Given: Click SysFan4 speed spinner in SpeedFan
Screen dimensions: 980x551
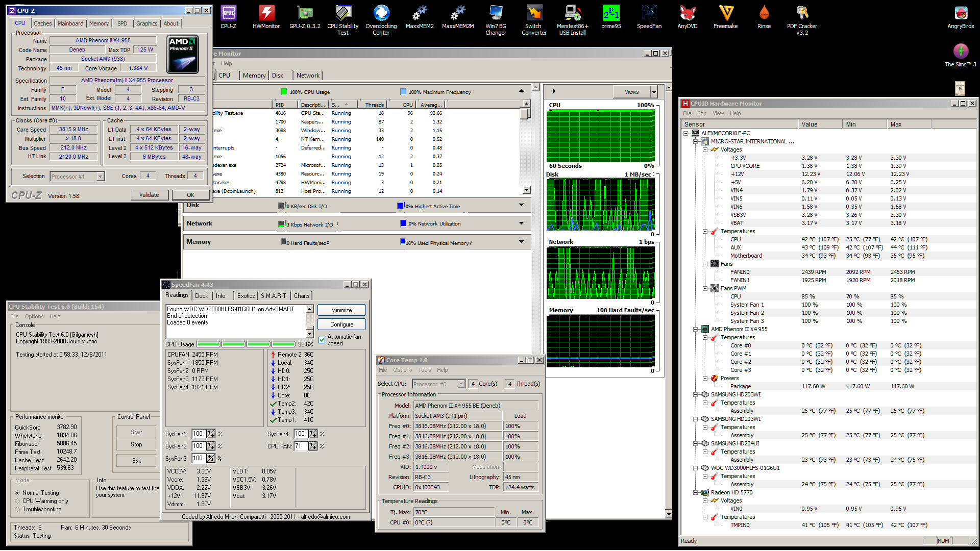Looking at the screenshot, I should pos(313,434).
